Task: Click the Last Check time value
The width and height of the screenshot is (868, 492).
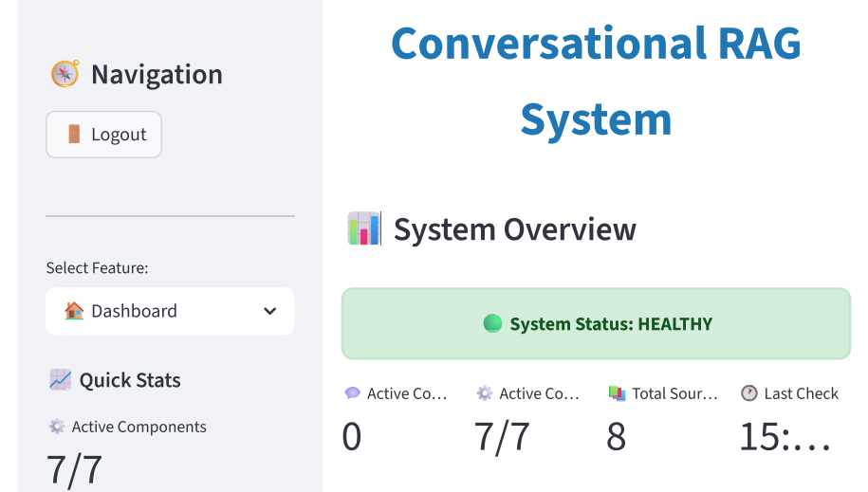Action: [x=785, y=437]
